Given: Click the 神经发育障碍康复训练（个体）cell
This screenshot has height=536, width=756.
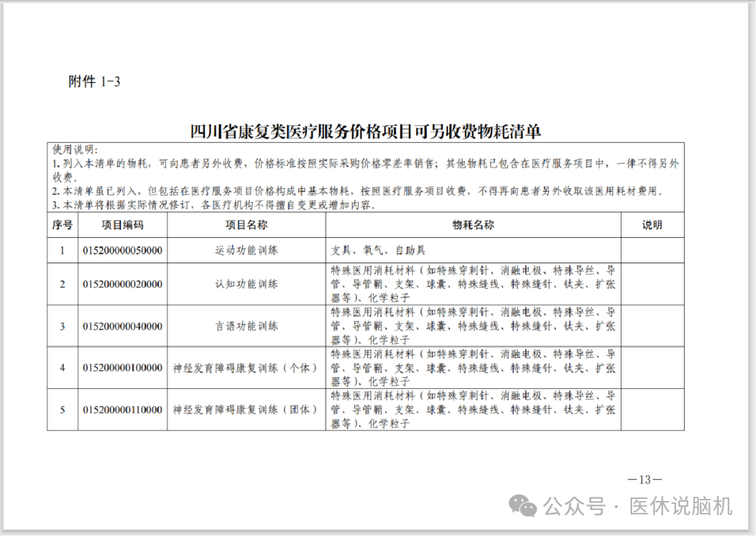Looking at the screenshot, I should (x=246, y=368).
